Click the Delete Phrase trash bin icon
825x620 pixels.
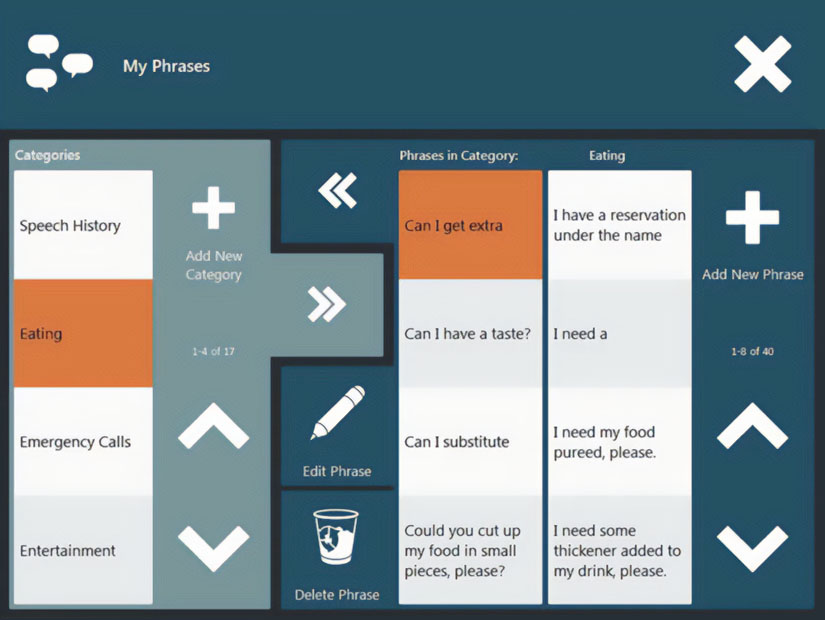[x=336, y=536]
